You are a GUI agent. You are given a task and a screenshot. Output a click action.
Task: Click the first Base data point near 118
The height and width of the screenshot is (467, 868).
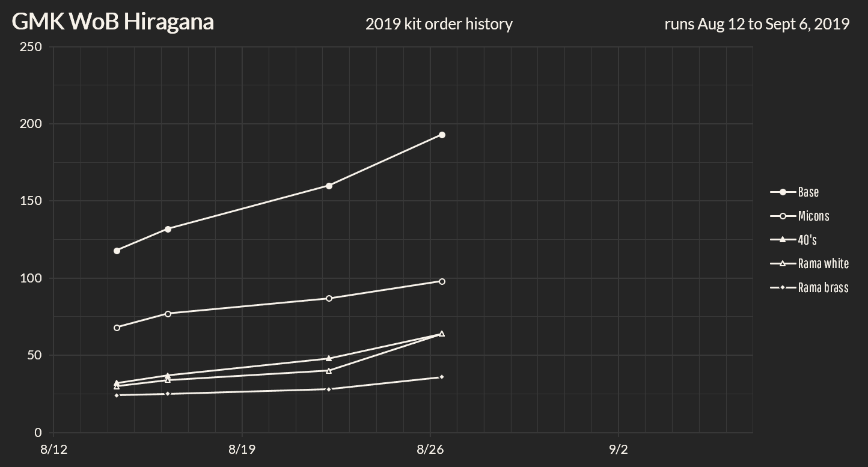click(x=117, y=251)
